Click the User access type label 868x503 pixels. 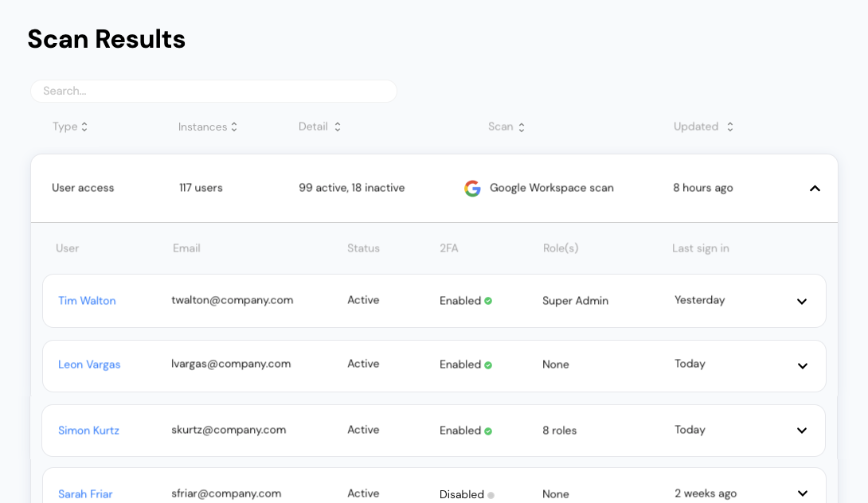coord(83,188)
